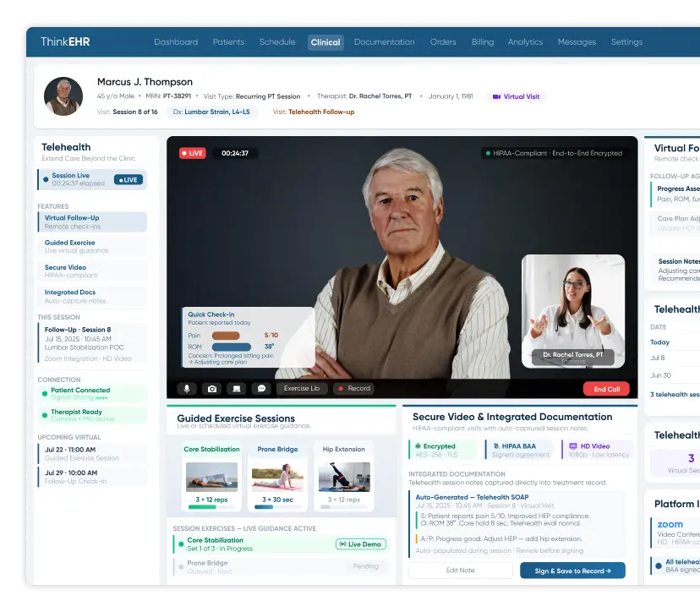Click the HIPAA-Compliant encrypted status pill
Viewport: 700px width, 612px height.
pos(554,153)
